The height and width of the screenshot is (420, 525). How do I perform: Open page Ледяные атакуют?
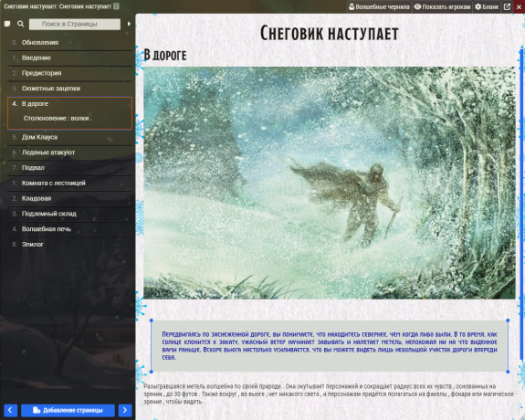[x=69, y=152]
